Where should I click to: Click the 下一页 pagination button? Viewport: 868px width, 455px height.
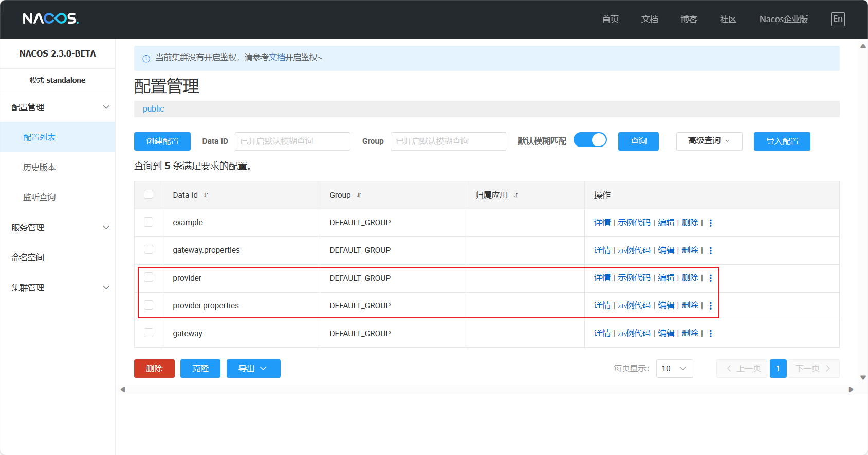coord(814,369)
